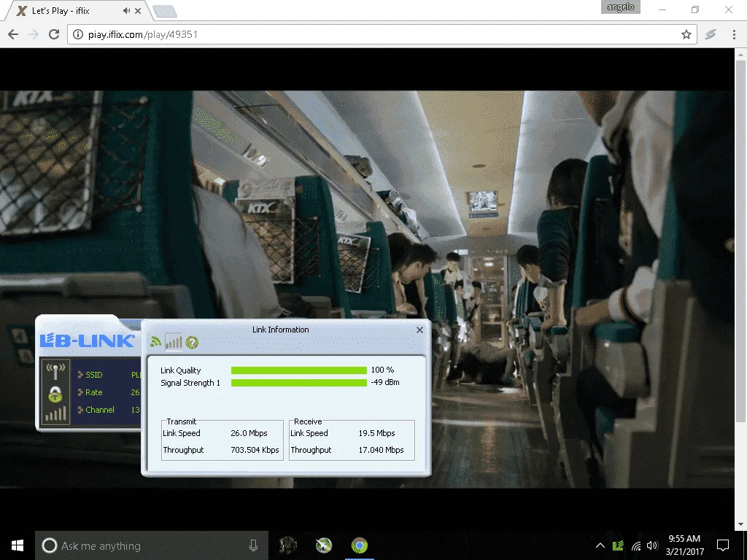747x560 pixels.
Task: Show hidden system tray icons
Action: [x=600, y=545]
